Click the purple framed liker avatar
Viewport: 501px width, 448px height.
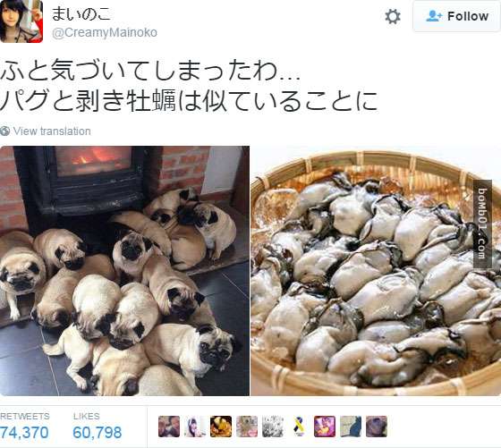[325, 427]
